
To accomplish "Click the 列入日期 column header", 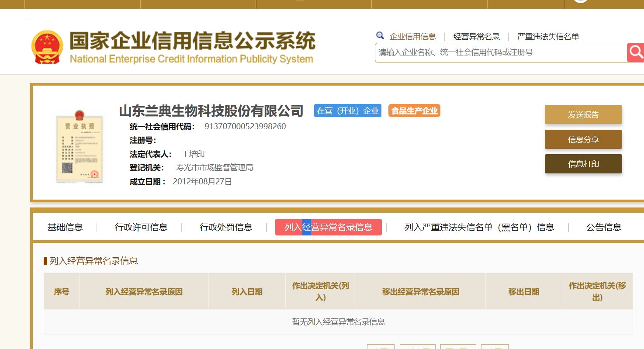I will click(247, 292).
